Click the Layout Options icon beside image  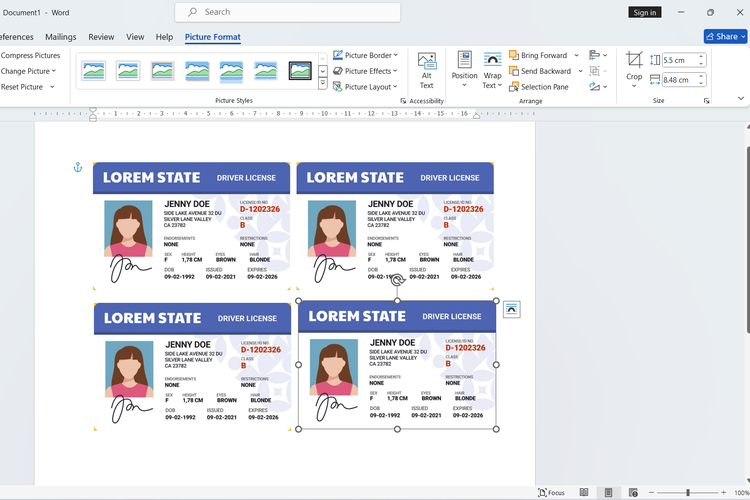pos(511,309)
